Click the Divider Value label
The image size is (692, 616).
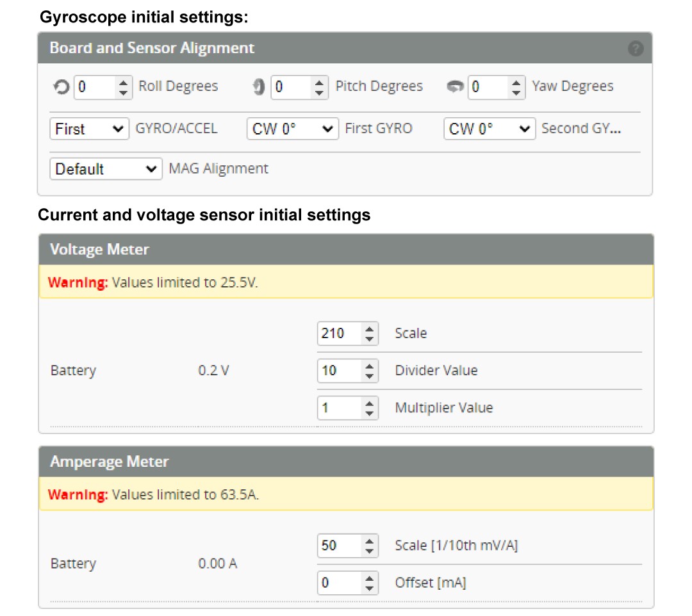(436, 370)
